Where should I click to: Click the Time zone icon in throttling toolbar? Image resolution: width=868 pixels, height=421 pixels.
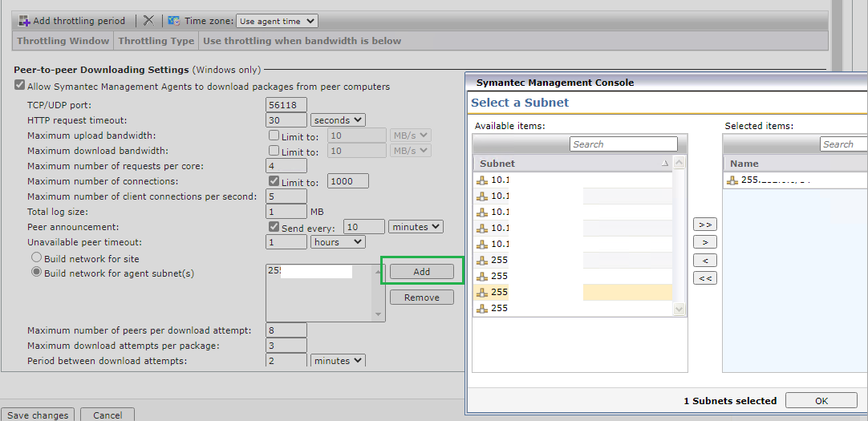[x=174, y=21]
